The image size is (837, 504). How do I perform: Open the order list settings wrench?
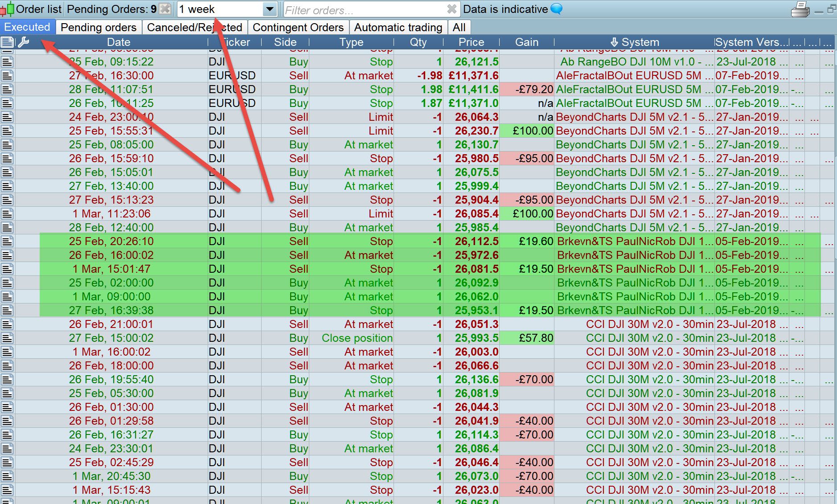tap(23, 42)
